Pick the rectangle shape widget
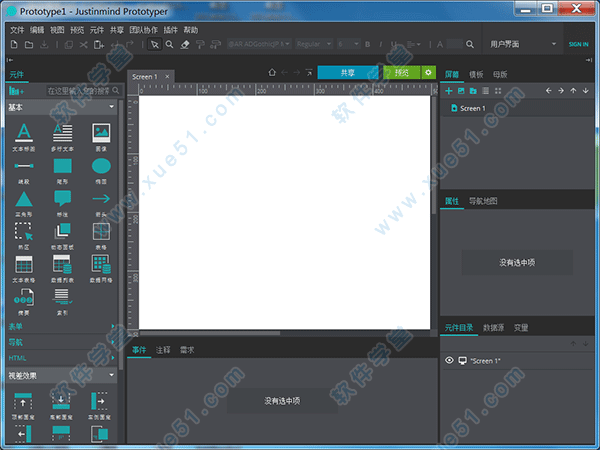Viewport: 600px width, 450px height. (x=62, y=165)
